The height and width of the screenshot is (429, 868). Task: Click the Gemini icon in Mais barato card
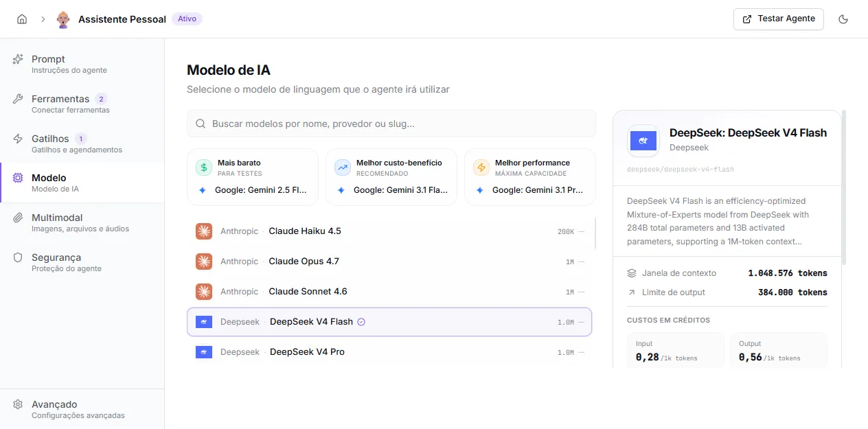point(203,190)
